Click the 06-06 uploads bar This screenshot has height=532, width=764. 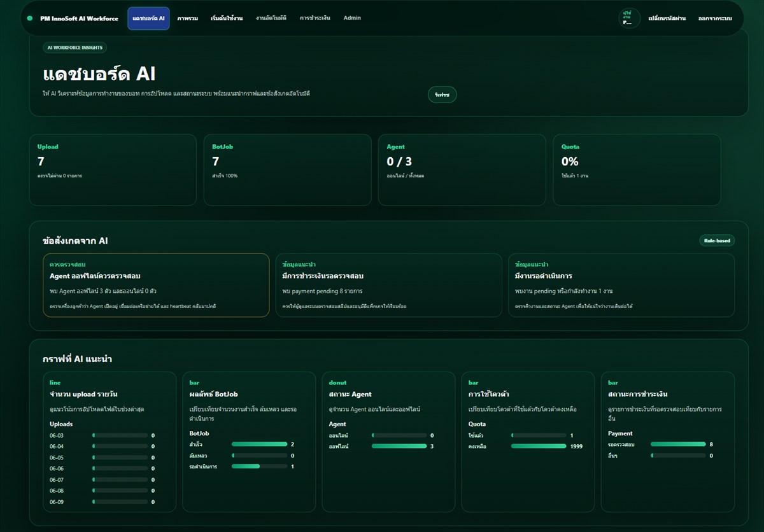pos(120,469)
